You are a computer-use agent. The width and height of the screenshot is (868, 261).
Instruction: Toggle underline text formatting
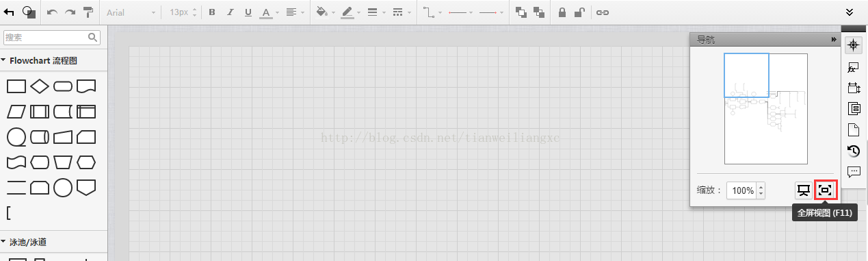pos(248,12)
